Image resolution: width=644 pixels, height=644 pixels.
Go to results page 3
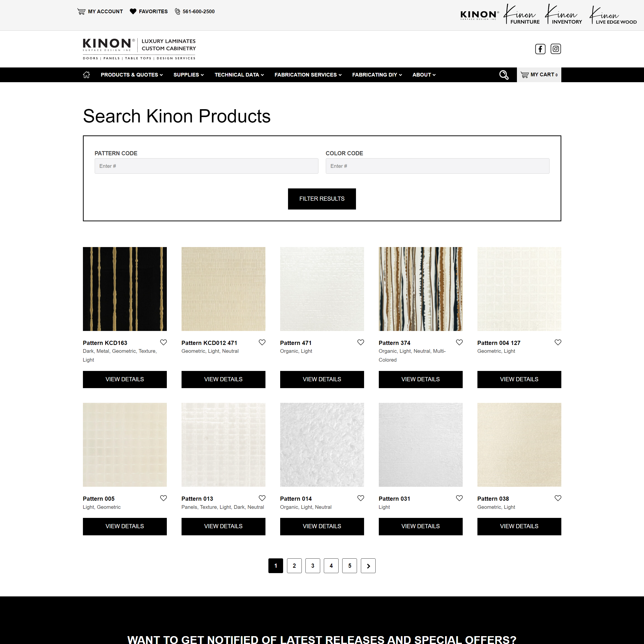312,566
